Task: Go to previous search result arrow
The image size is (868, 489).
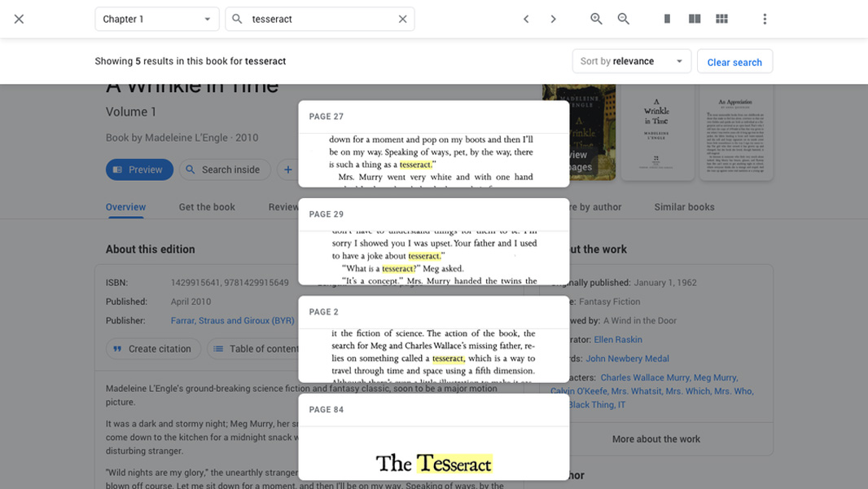Action: pos(526,19)
